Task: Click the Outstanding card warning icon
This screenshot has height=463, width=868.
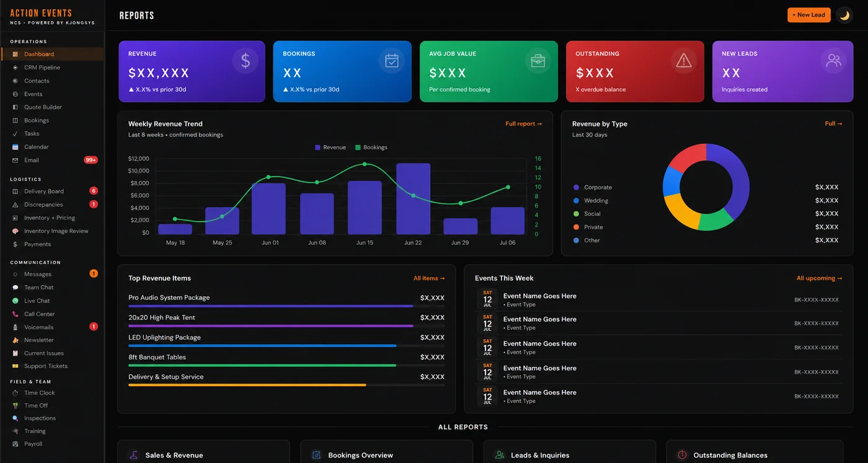Action: tap(684, 61)
